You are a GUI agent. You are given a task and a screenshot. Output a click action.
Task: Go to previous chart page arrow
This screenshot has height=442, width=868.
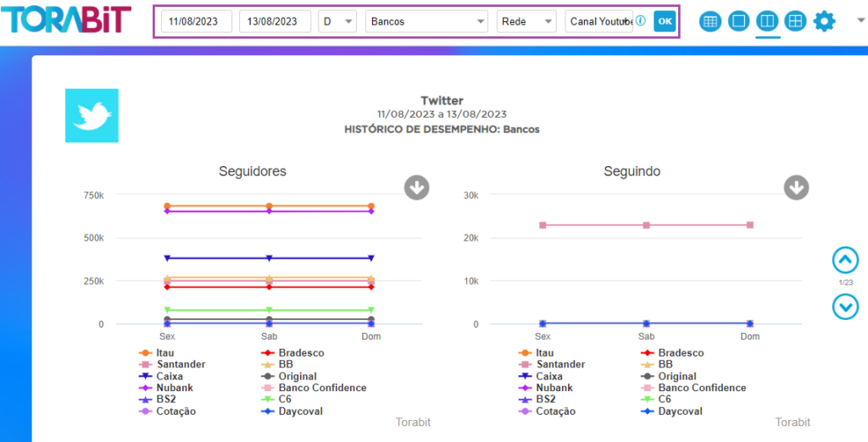click(845, 260)
